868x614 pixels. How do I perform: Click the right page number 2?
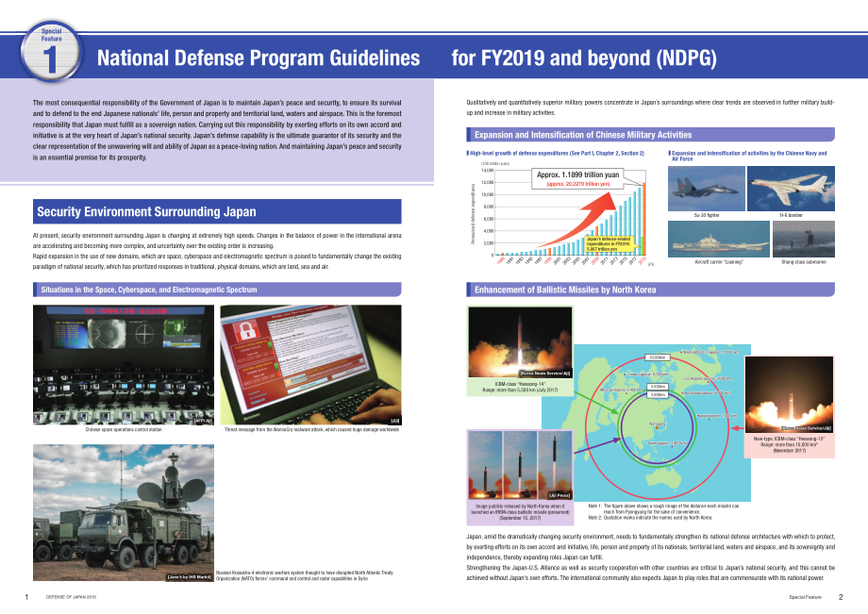[841, 597]
